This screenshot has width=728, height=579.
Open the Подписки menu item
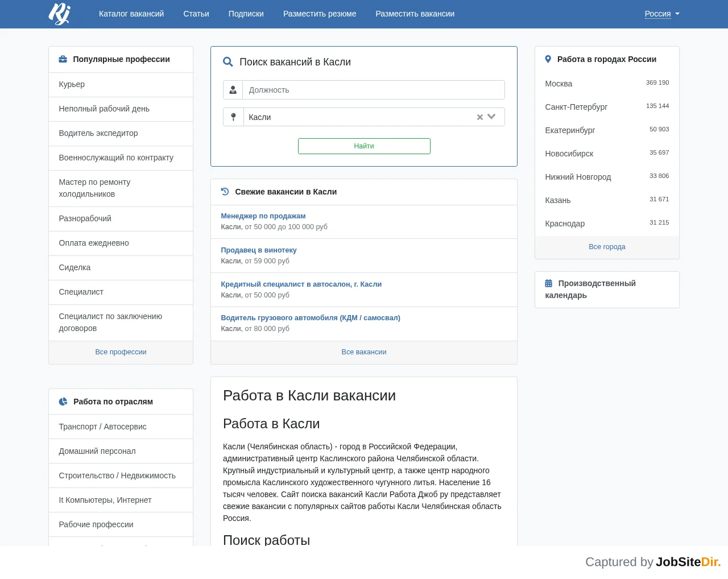tap(246, 14)
